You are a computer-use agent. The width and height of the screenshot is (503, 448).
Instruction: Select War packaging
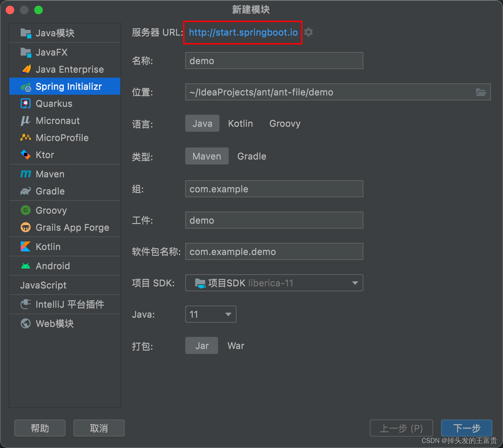tap(236, 346)
